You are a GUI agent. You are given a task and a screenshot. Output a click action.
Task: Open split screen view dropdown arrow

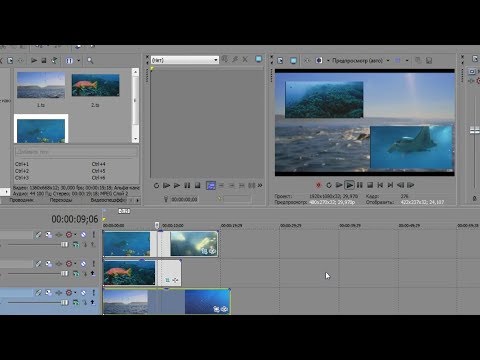click(x=328, y=61)
